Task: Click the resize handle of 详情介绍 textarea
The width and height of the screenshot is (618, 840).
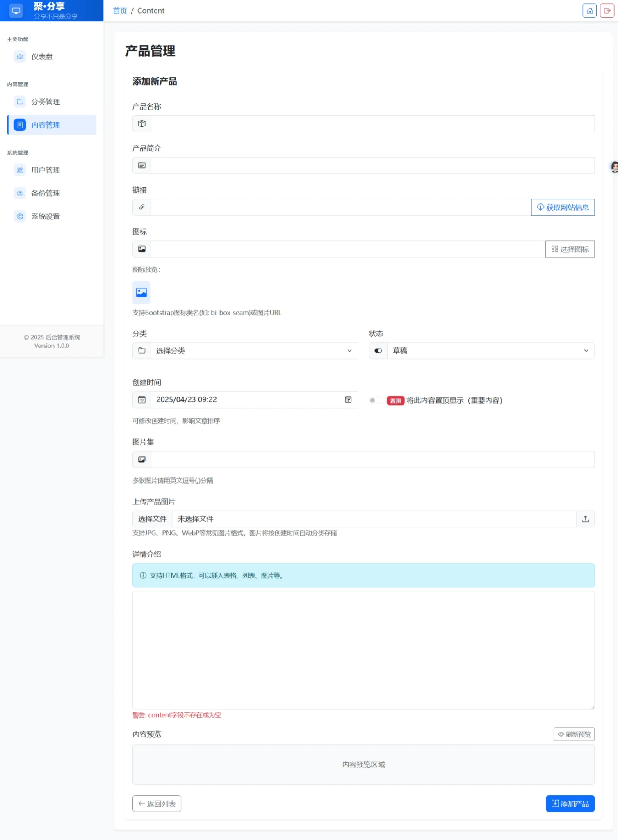Action: 592,707
